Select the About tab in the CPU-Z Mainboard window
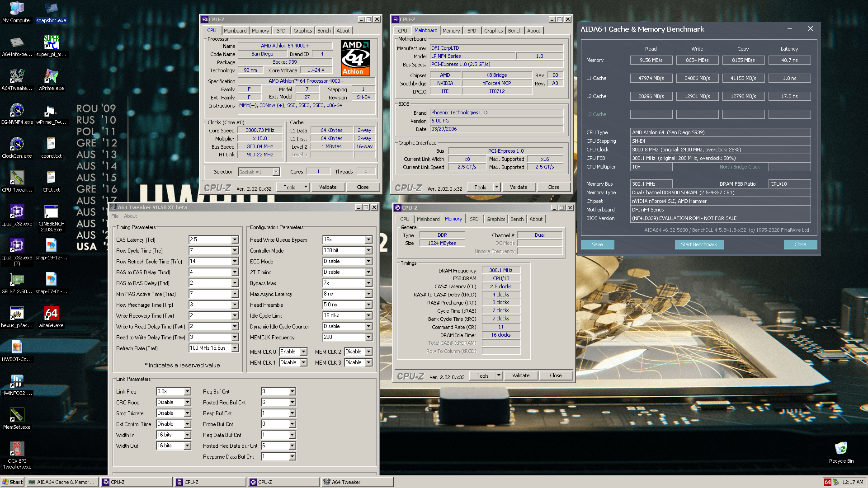 (x=534, y=31)
